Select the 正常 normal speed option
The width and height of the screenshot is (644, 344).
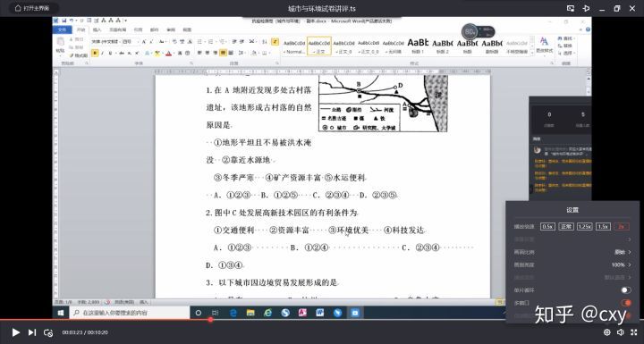[566, 227]
